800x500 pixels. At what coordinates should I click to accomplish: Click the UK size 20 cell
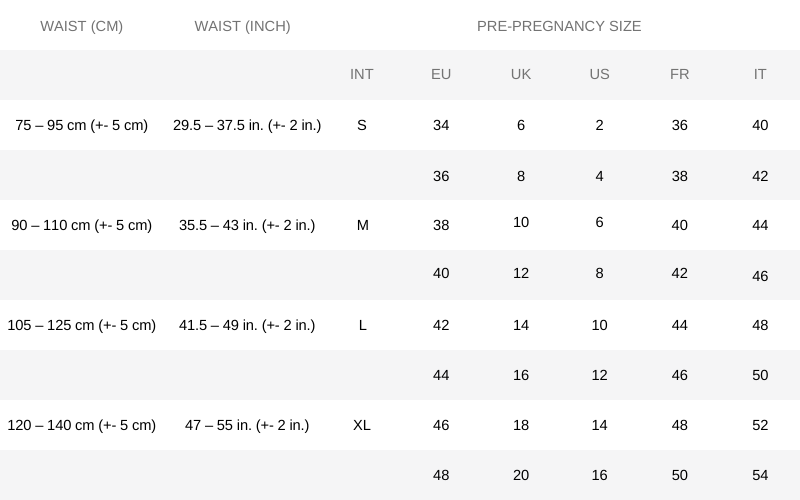[x=521, y=475]
